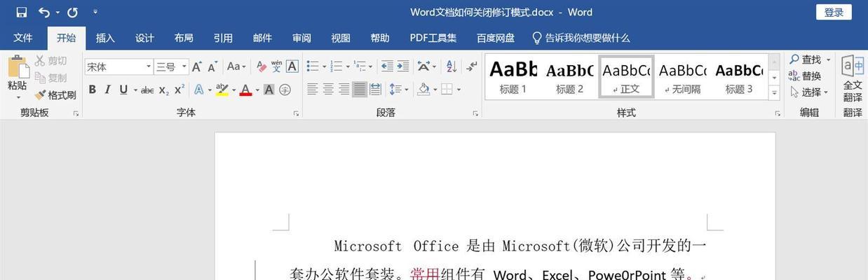Screen dimensions: 868x280
Task: Click the Numbering list icon
Action: 337,66
